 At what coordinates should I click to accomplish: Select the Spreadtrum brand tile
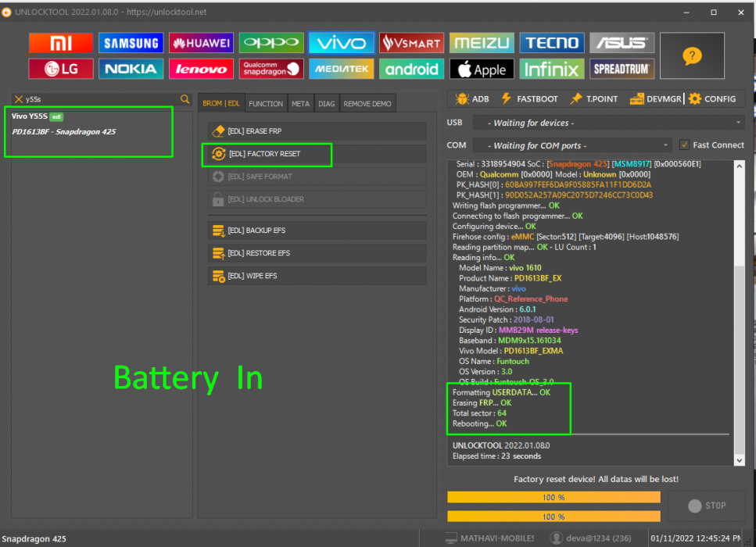click(622, 69)
